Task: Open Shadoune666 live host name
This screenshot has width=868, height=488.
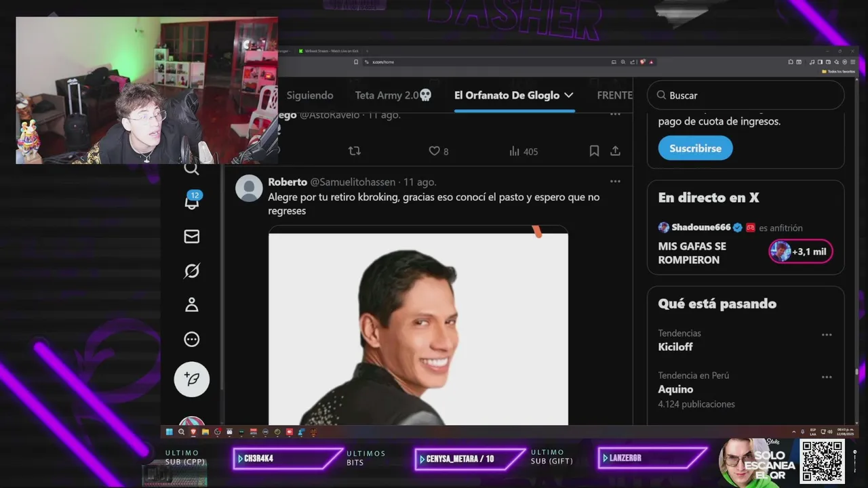Action: (701, 227)
